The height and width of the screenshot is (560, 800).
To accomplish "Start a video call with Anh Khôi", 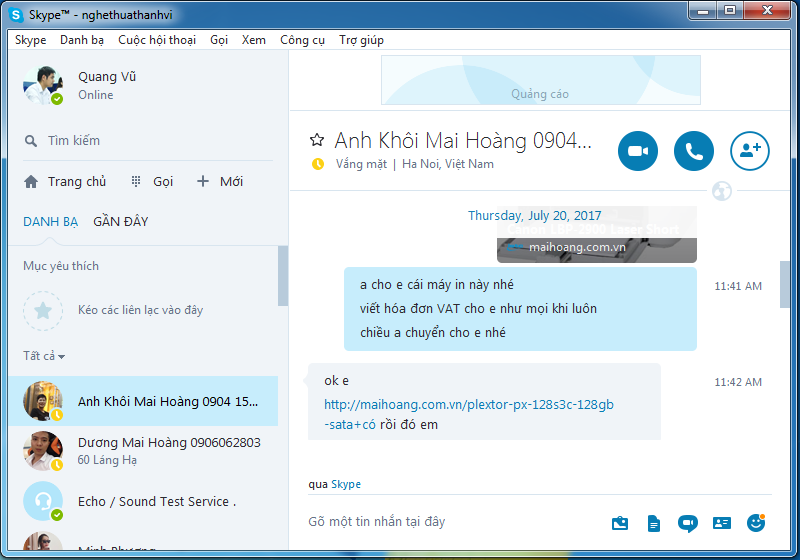I will coord(638,151).
